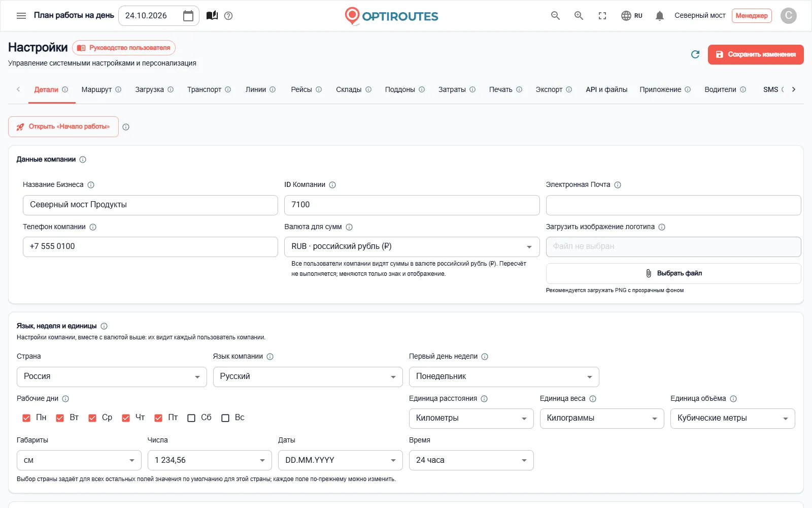This screenshot has width=812, height=508.
Task: Open the Километры distance unit dropdown
Action: (471, 419)
